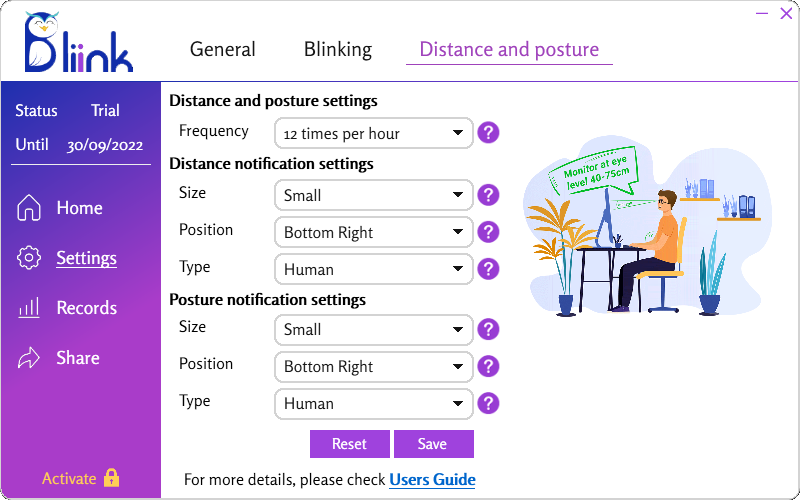The image size is (800, 500).
Task: Expand the posture notification Size dropdown
Action: coord(373,329)
